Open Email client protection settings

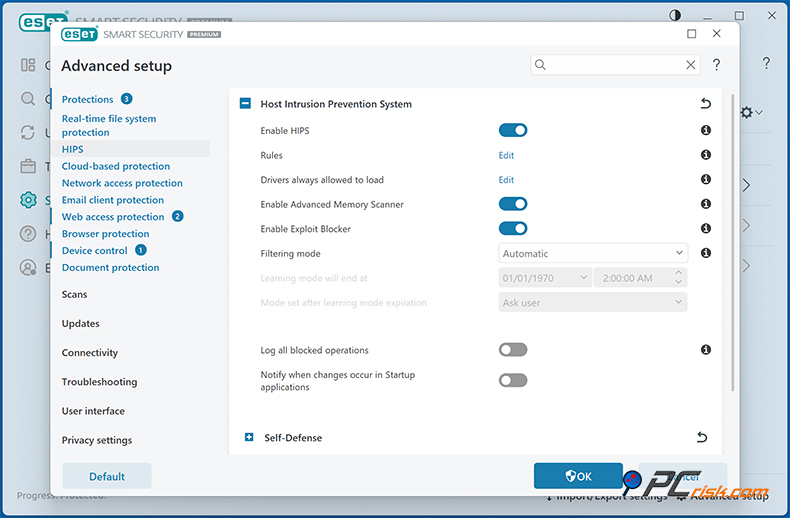pos(113,200)
